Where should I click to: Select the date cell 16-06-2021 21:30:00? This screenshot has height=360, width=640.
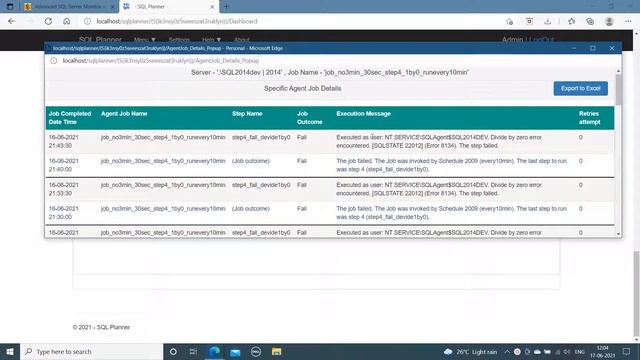pos(64,213)
